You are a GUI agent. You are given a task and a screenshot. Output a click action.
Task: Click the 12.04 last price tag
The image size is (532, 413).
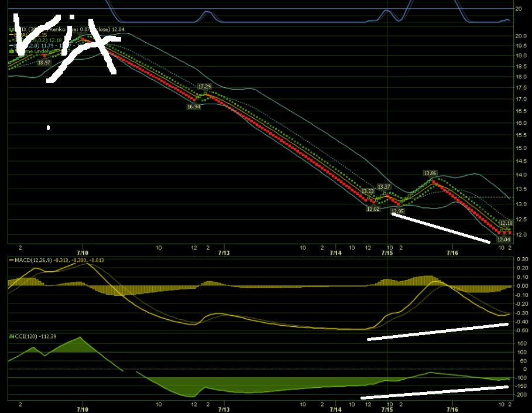click(503, 240)
